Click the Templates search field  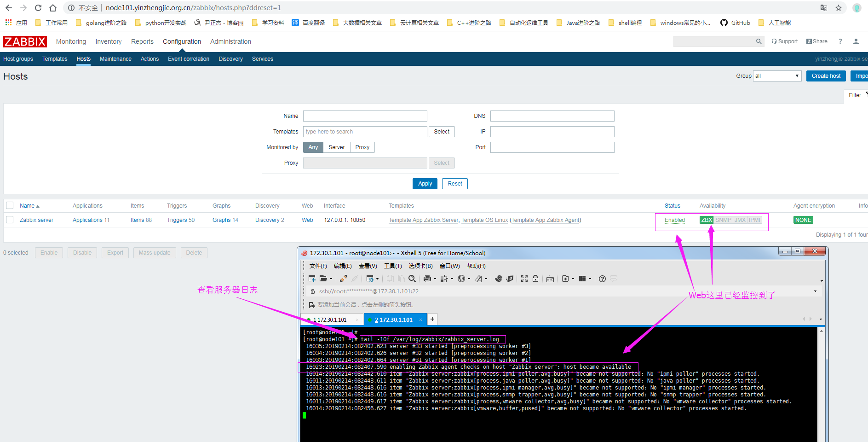365,132
